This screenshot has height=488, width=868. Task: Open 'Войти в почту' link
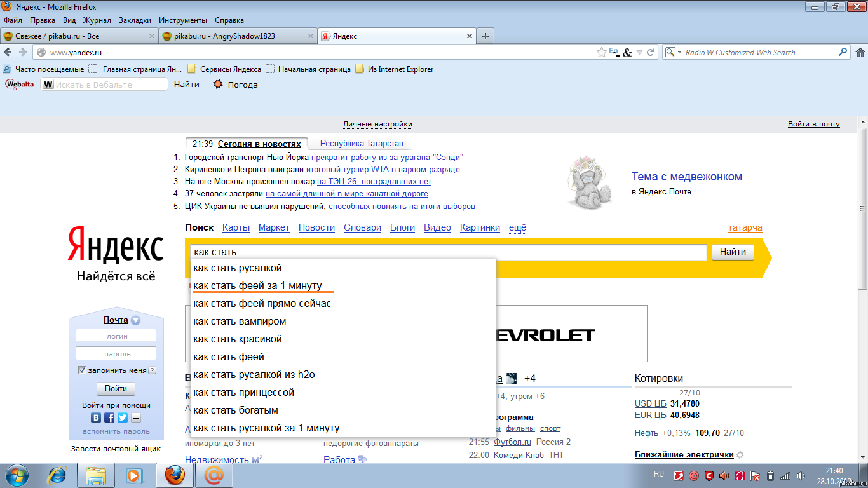tap(814, 124)
